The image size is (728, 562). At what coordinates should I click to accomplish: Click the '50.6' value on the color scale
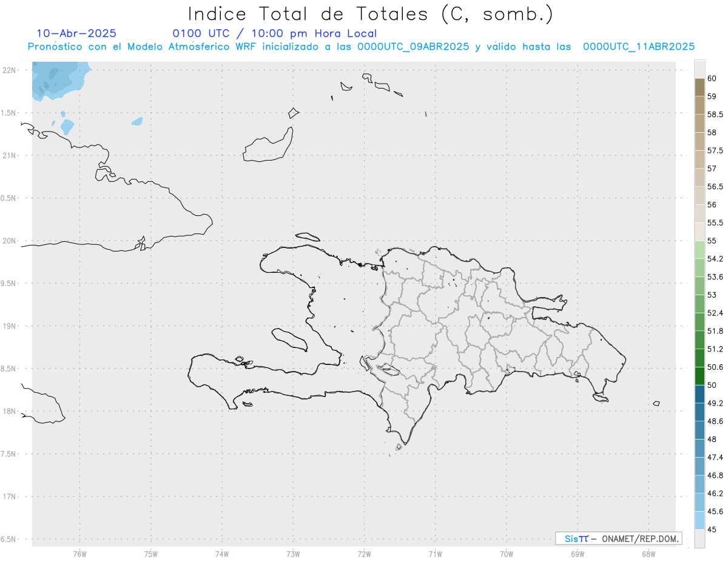point(715,367)
